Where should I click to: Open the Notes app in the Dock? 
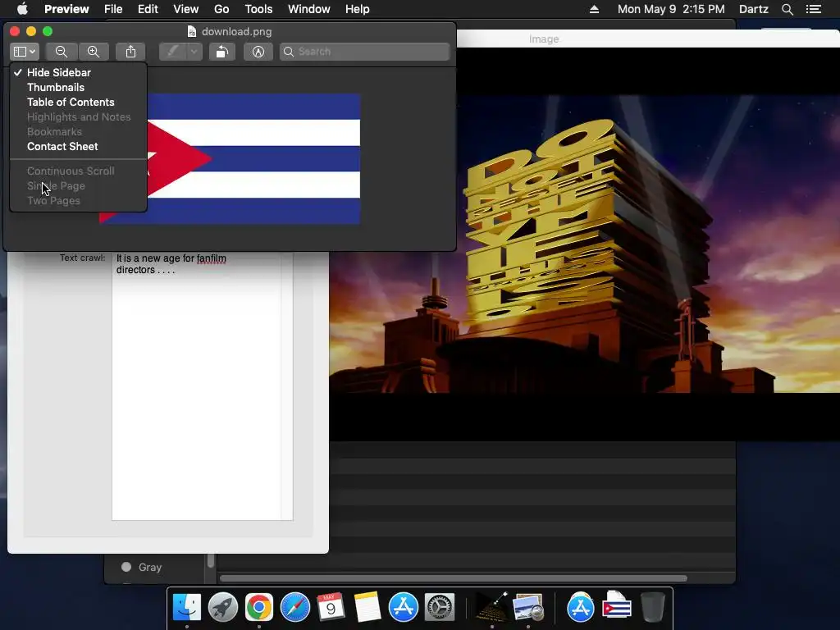(367, 608)
